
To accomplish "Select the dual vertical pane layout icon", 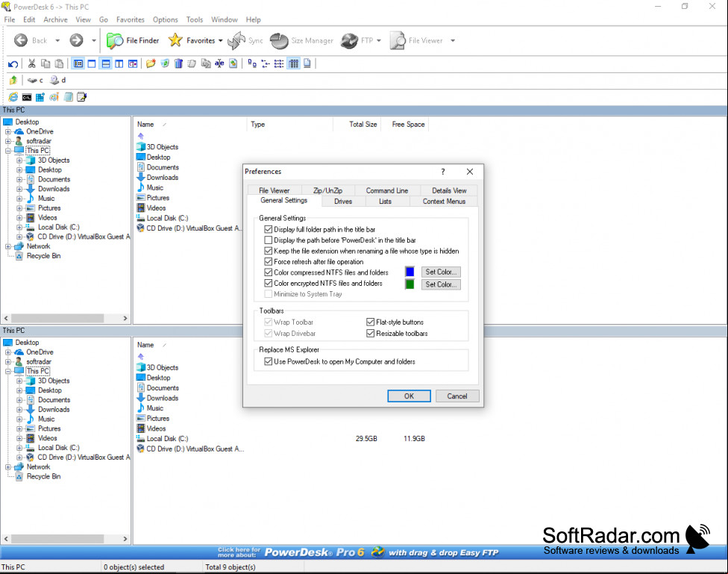I will pos(119,63).
